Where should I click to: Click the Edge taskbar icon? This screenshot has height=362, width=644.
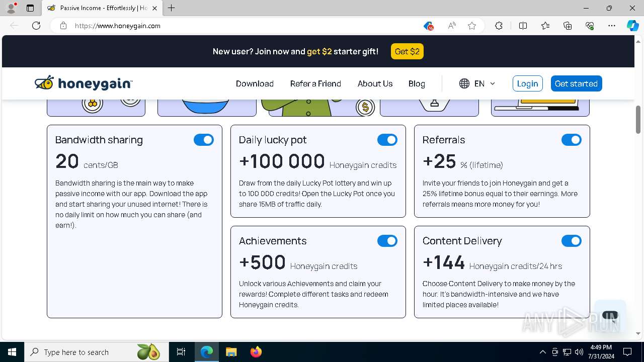(207, 352)
